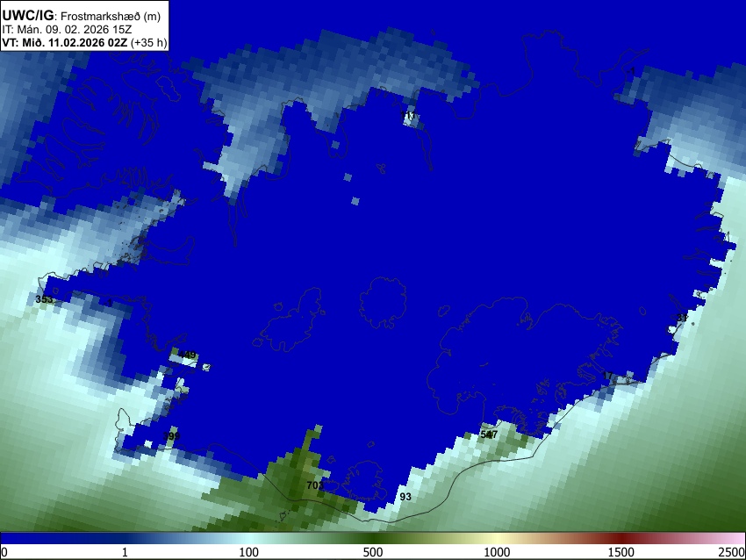Click the map value label '353'
The image size is (746, 560).
pos(44,299)
